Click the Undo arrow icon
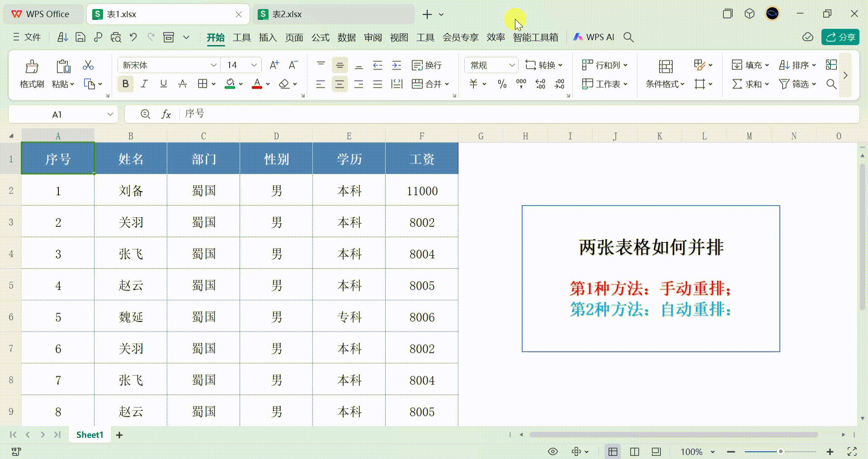Image resolution: width=868 pixels, height=459 pixels. 133,37
